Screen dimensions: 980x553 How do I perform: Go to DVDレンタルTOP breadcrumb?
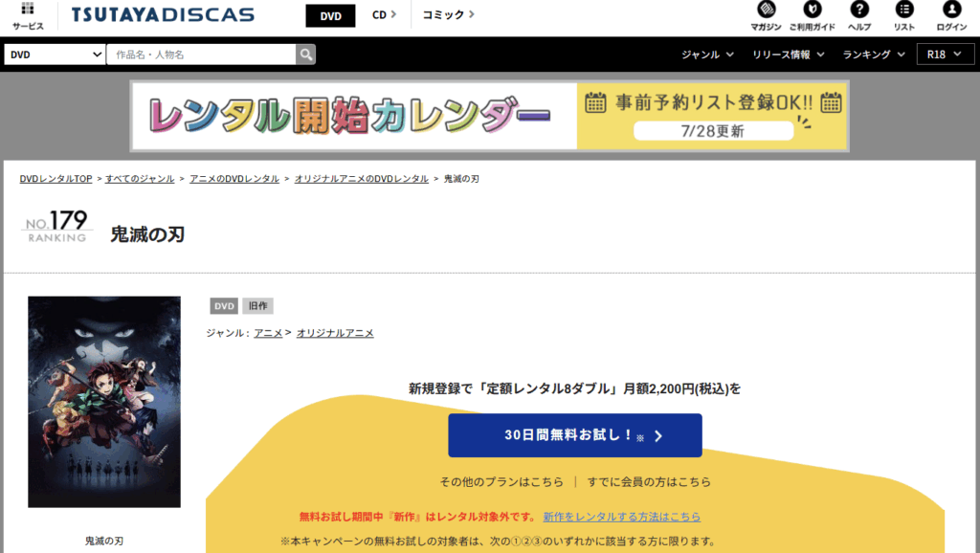tap(56, 179)
